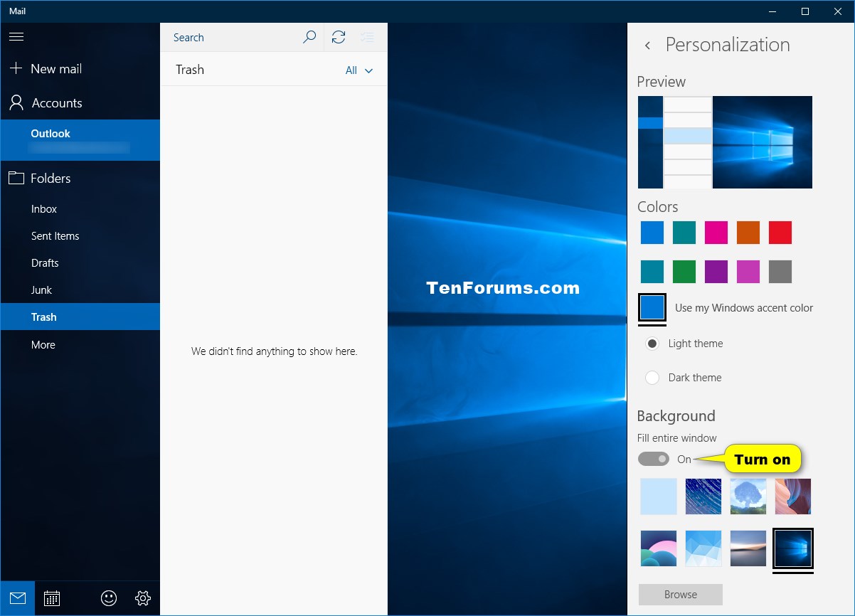Choose the teal color swatch in first row
This screenshot has height=616, width=855.
(x=684, y=233)
